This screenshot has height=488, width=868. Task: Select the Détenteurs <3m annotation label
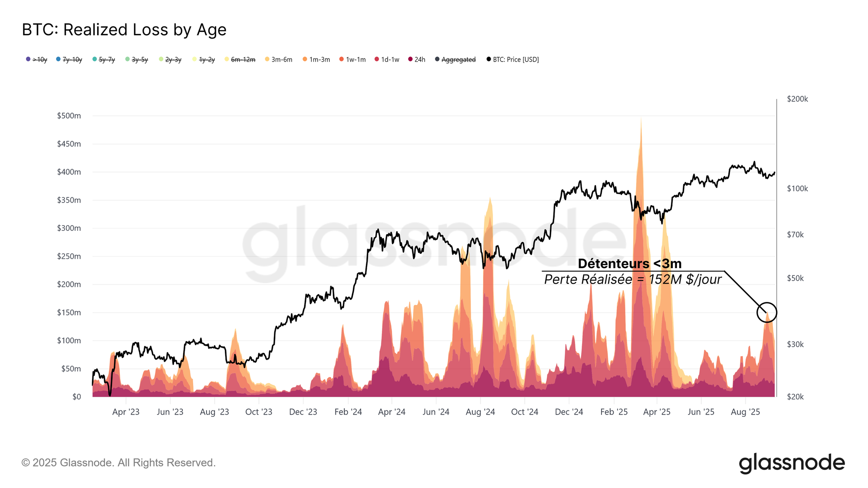pos(630,263)
